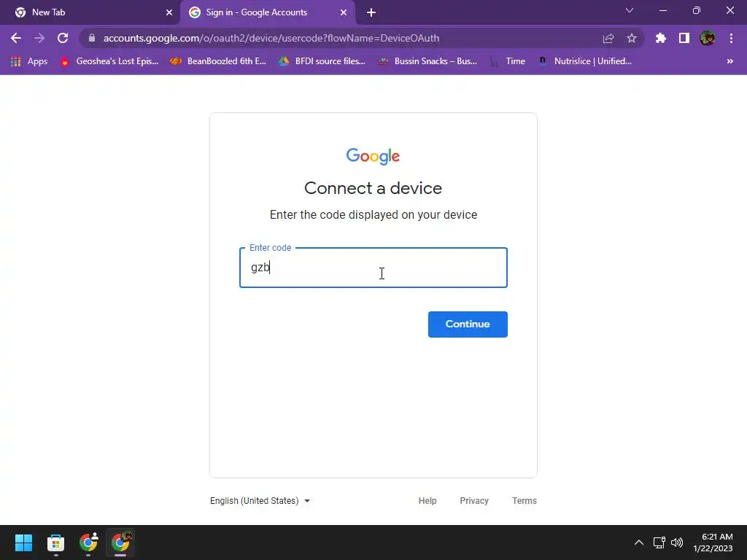Image resolution: width=747 pixels, height=560 pixels.
Task: Open the Terms link
Action: pos(525,501)
